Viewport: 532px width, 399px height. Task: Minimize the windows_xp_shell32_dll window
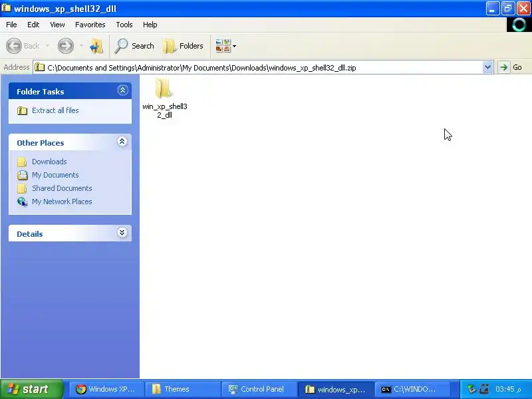pyautogui.click(x=492, y=8)
